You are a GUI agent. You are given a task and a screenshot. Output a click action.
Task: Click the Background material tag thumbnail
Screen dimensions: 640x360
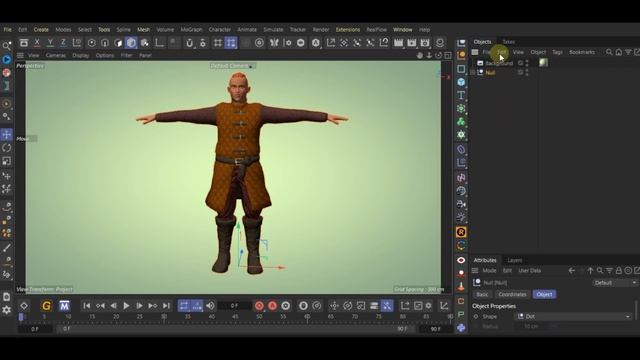click(x=543, y=62)
